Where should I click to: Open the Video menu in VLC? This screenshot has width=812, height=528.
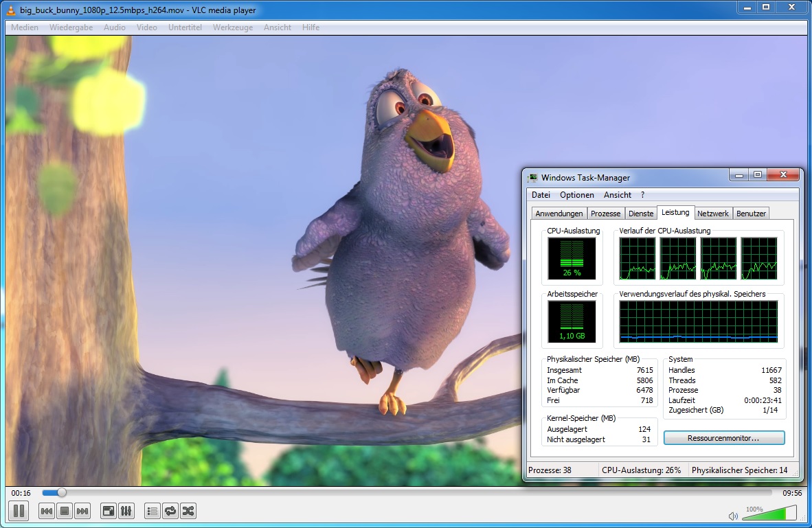[146, 27]
